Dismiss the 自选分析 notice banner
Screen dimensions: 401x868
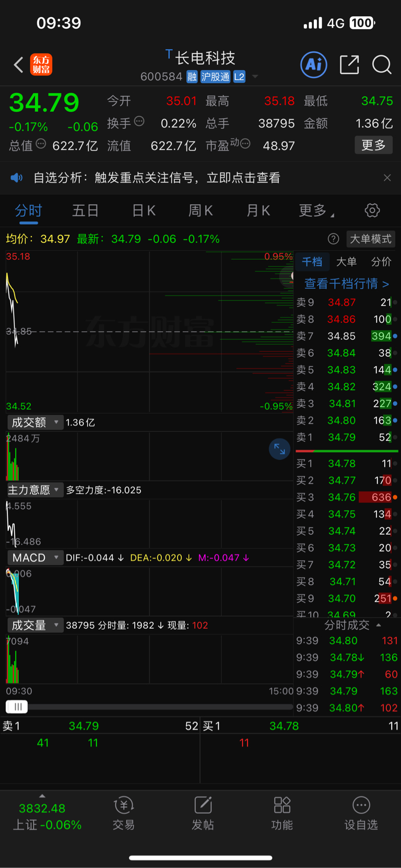[x=387, y=178]
